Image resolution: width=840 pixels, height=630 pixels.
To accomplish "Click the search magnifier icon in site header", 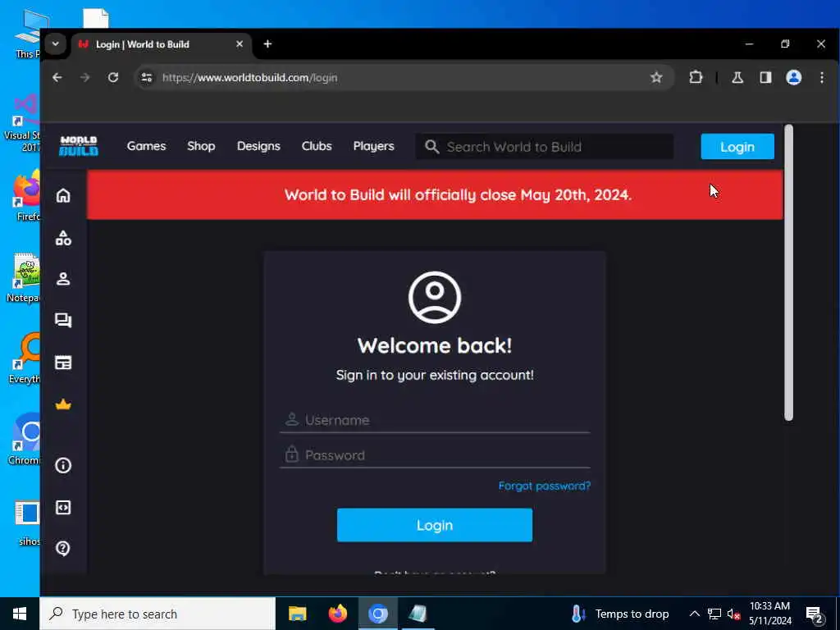I will click(431, 147).
